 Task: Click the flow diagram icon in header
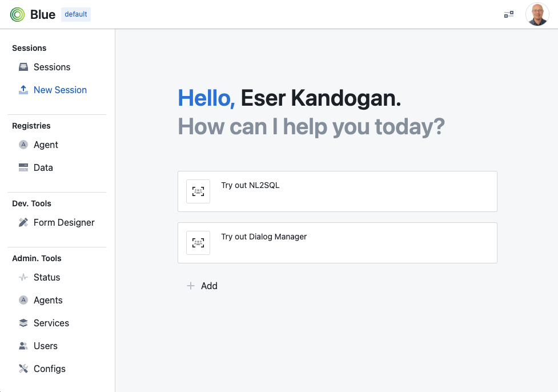pyautogui.click(x=508, y=14)
